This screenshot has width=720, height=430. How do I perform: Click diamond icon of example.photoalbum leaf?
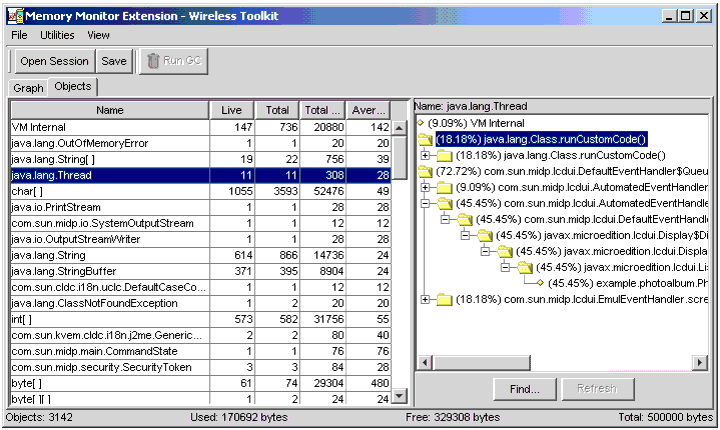point(540,283)
